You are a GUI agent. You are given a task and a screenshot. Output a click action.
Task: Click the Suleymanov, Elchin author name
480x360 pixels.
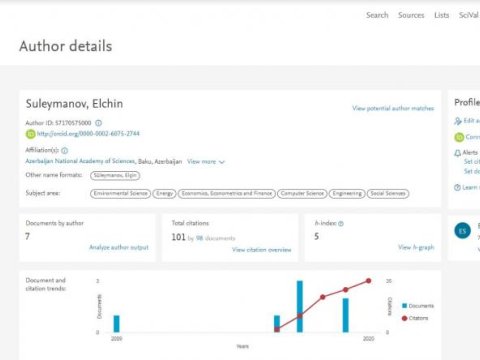coord(74,104)
